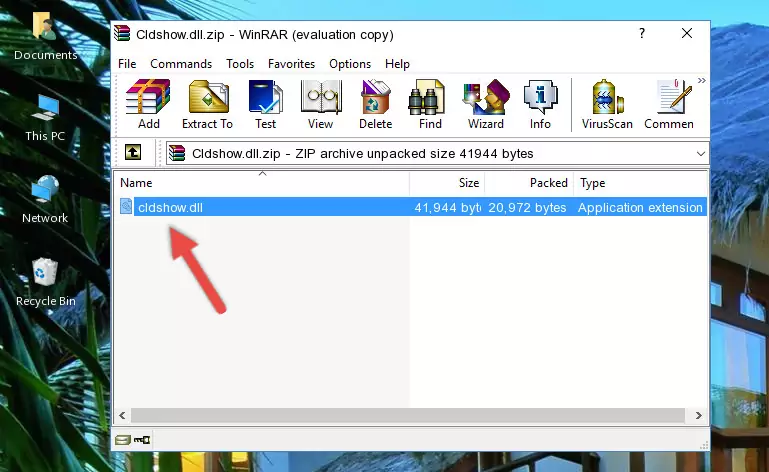This screenshot has height=472, width=769.
Task: Click the drive icon in status bar
Action: click(x=123, y=440)
